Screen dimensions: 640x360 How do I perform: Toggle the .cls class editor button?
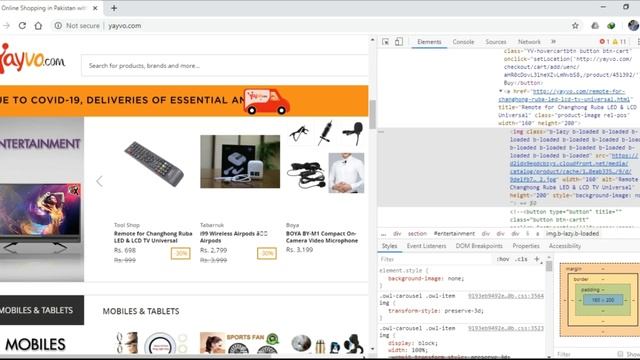[521, 259]
